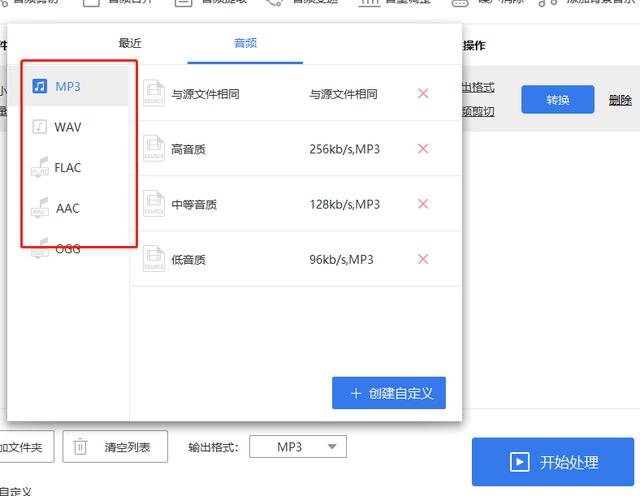Screen dimensions: 640x496
Task: Click the dropdown arrow beside MP3
Action: tap(332, 447)
